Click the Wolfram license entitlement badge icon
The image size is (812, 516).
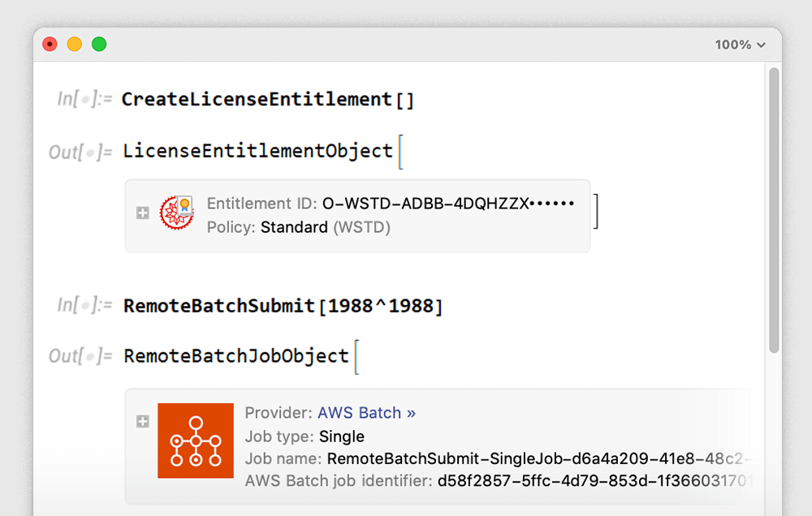pos(176,214)
